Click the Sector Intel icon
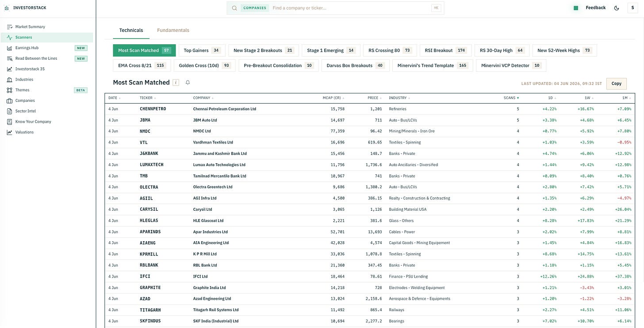This screenshot has width=644, height=328. tap(10, 111)
